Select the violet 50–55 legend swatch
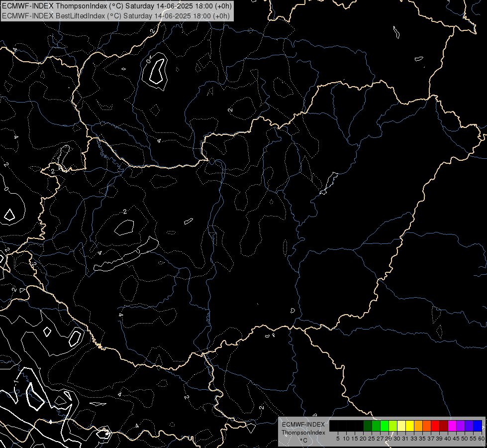 [x=469, y=426]
